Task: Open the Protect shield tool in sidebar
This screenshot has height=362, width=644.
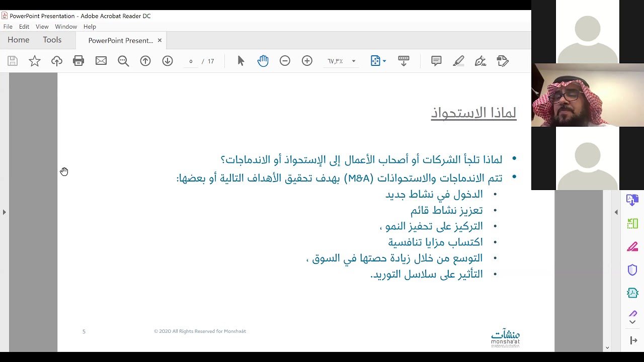Action: point(632,270)
